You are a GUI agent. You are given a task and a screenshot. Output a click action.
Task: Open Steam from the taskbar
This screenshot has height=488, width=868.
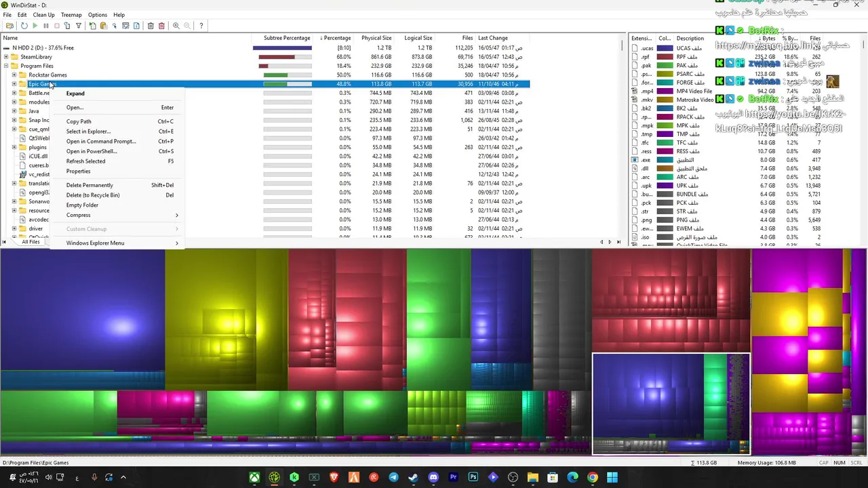[413, 477]
